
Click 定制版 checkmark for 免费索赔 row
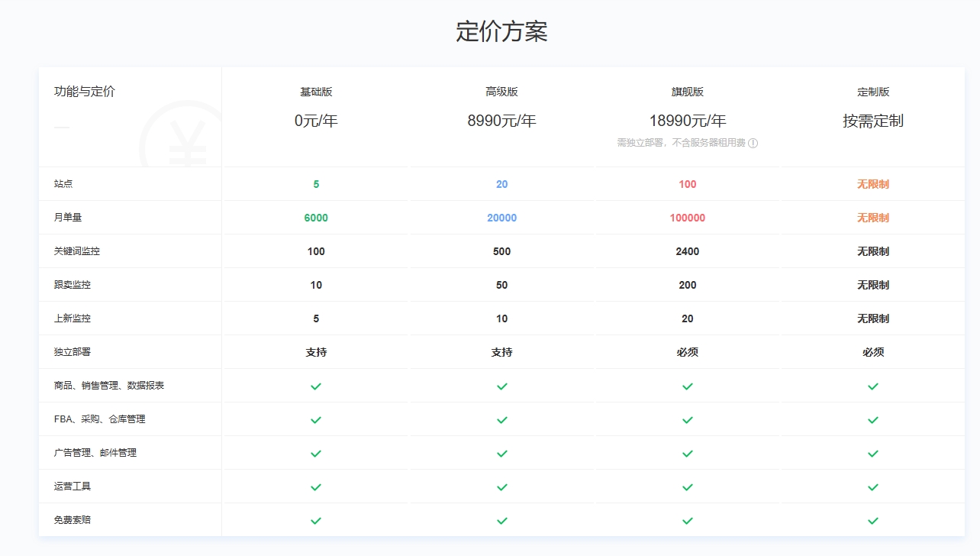(873, 521)
